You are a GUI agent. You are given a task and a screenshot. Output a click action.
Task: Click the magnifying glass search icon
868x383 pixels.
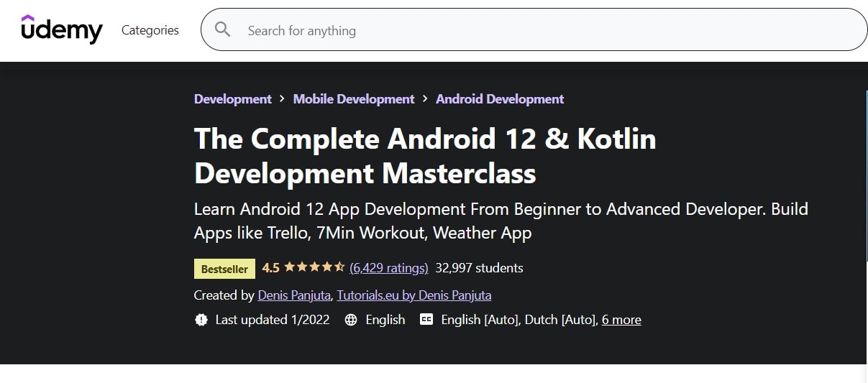coord(223,30)
